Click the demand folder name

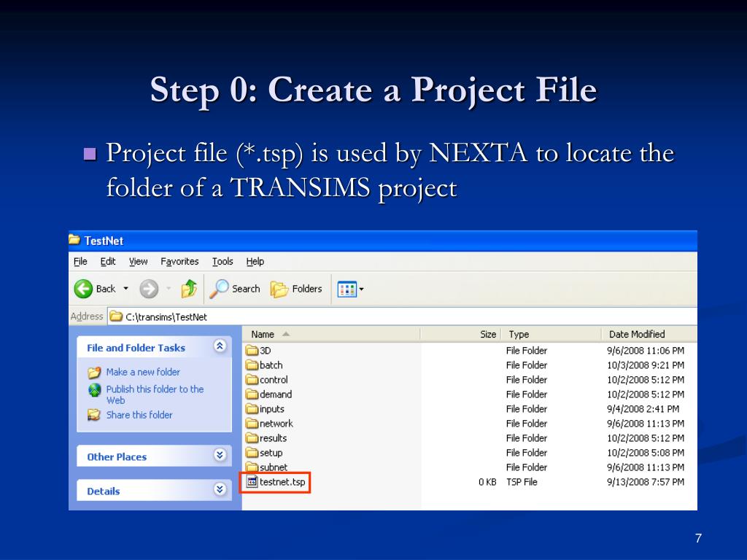coord(276,394)
